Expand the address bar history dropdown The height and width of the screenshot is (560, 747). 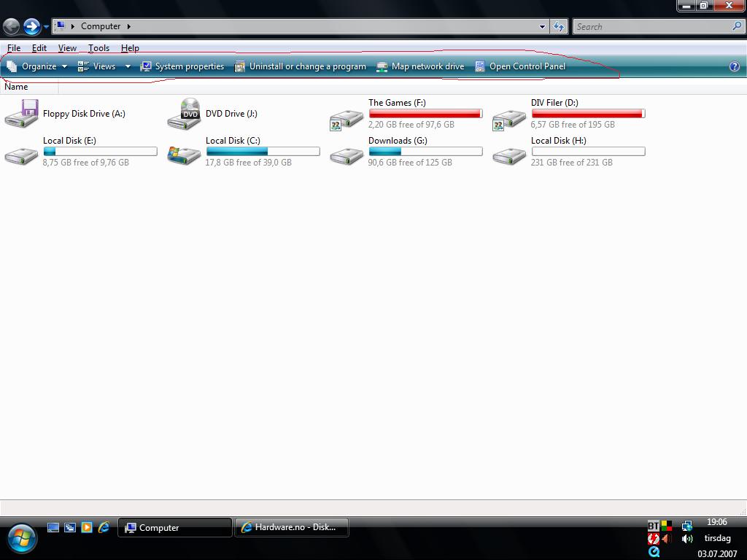click(x=542, y=27)
